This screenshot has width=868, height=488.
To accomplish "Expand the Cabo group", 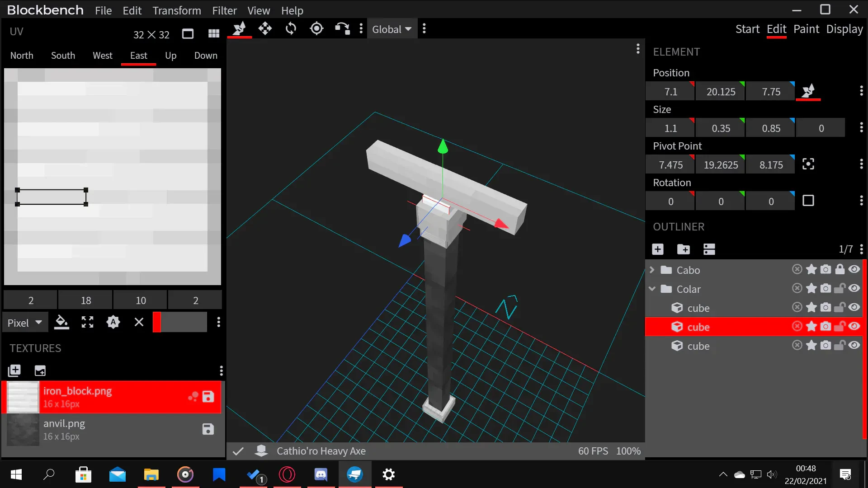I will click(x=652, y=270).
